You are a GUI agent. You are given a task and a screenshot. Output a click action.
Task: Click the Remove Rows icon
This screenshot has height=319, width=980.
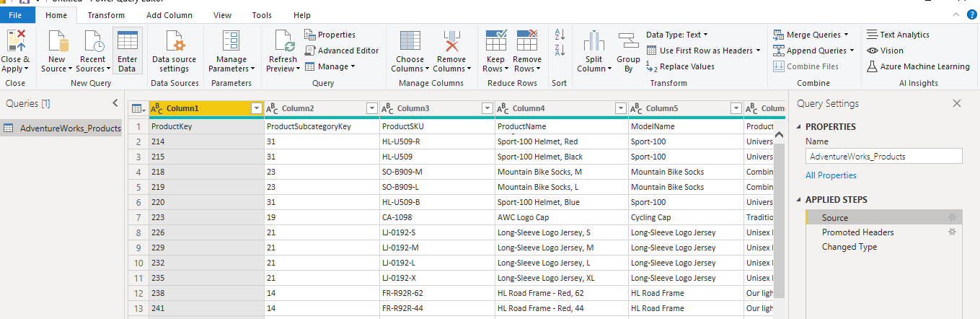pyautogui.click(x=527, y=40)
